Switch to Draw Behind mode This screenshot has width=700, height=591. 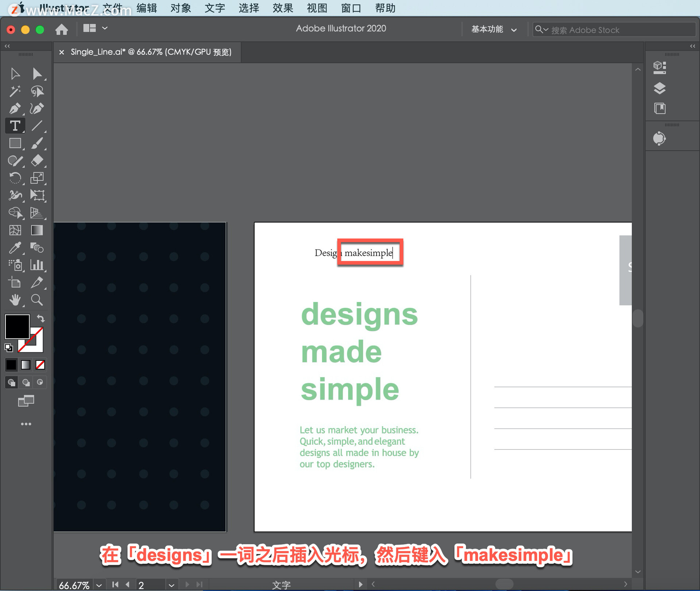(x=26, y=382)
